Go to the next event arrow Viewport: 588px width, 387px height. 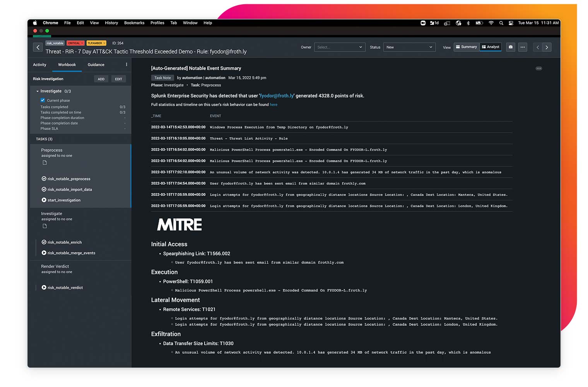pos(547,47)
